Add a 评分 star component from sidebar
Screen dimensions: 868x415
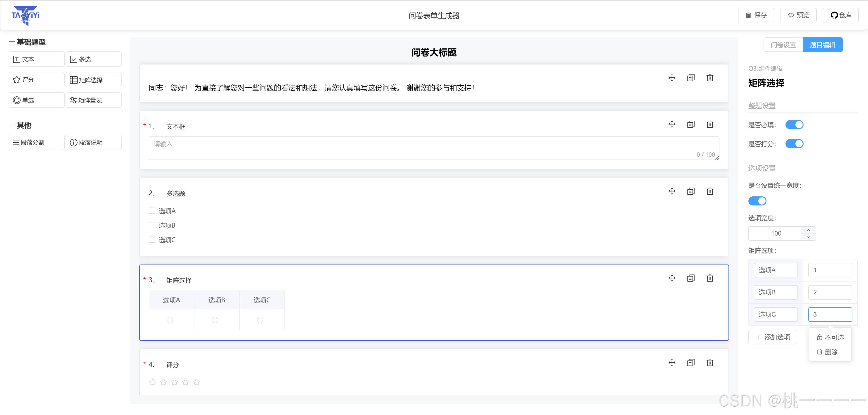36,80
